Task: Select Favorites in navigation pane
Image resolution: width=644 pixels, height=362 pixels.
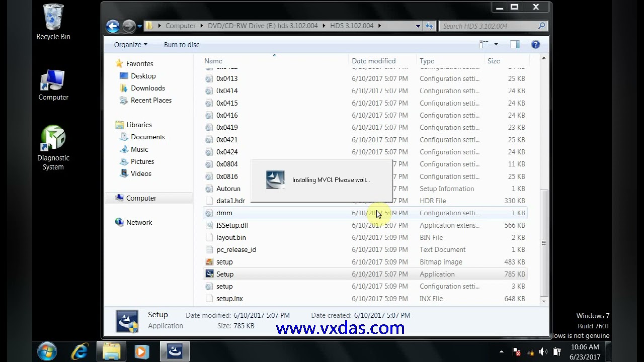Action: 139,63
